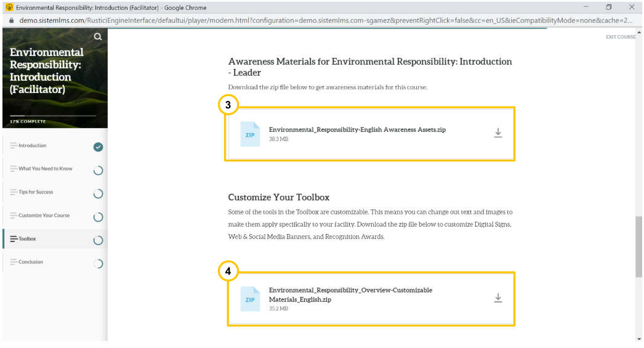
Task: Click the EXIT COURSE link
Action: click(x=621, y=37)
